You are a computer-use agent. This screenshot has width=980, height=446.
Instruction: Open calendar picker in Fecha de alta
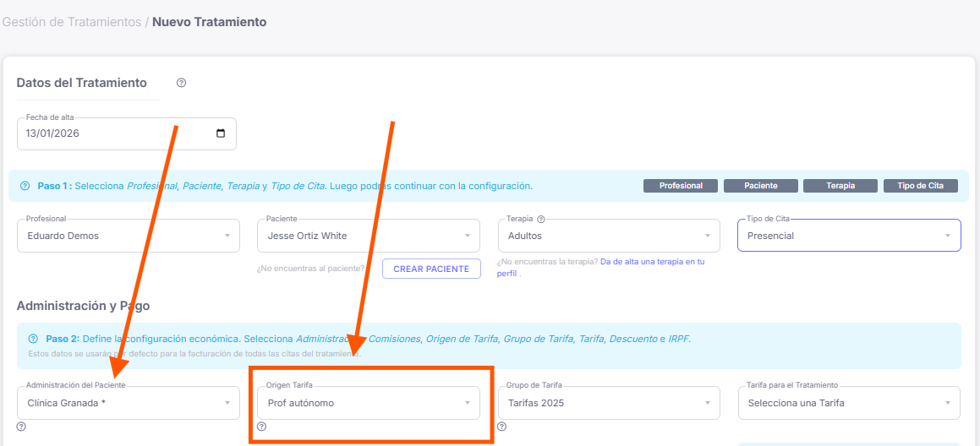[x=221, y=133]
